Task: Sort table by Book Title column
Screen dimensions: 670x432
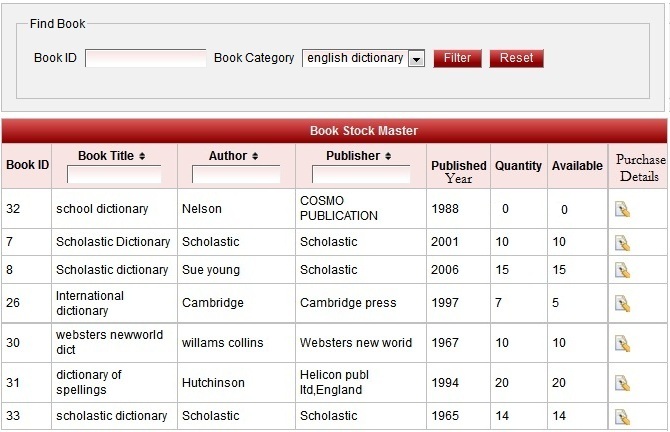Action: pyautogui.click(x=112, y=156)
